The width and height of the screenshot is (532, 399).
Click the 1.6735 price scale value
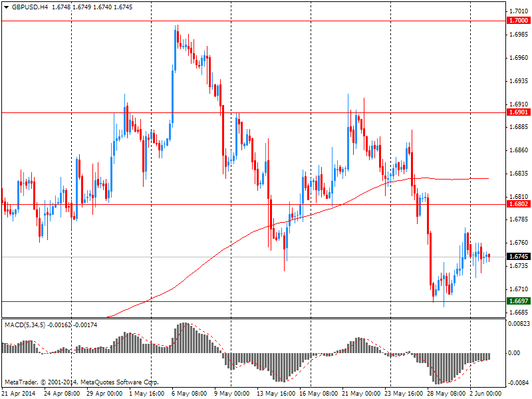[x=519, y=265]
